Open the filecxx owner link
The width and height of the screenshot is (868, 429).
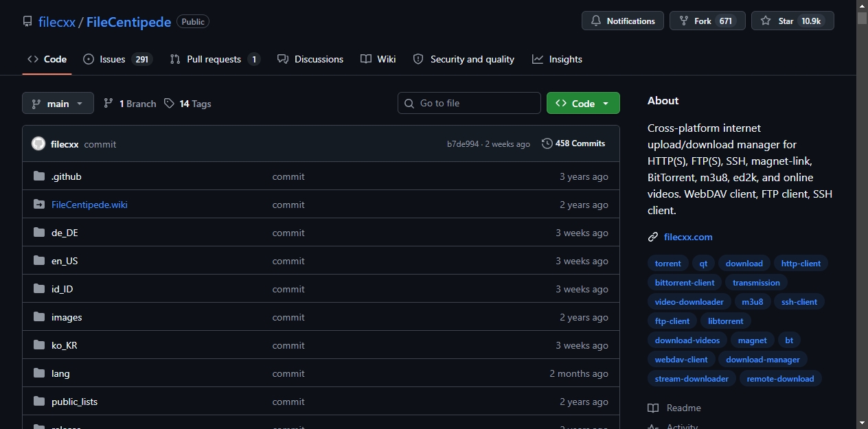click(57, 22)
